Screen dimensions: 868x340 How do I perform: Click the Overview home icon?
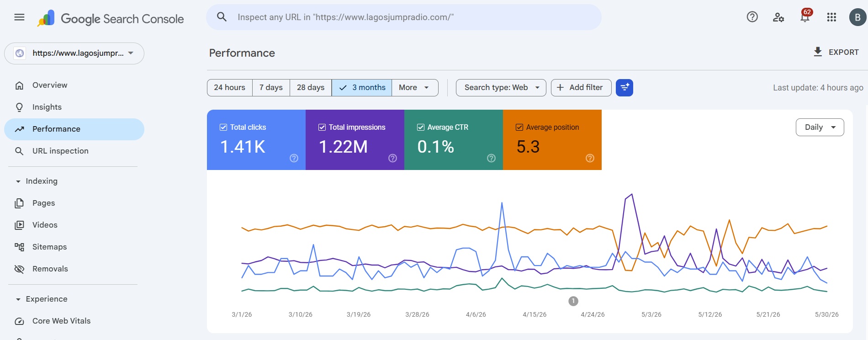tap(19, 85)
